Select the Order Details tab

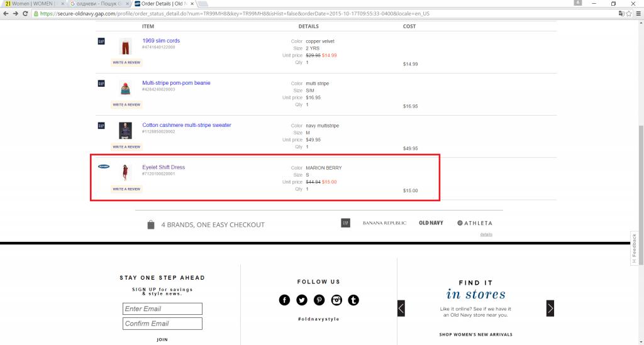coord(164,4)
